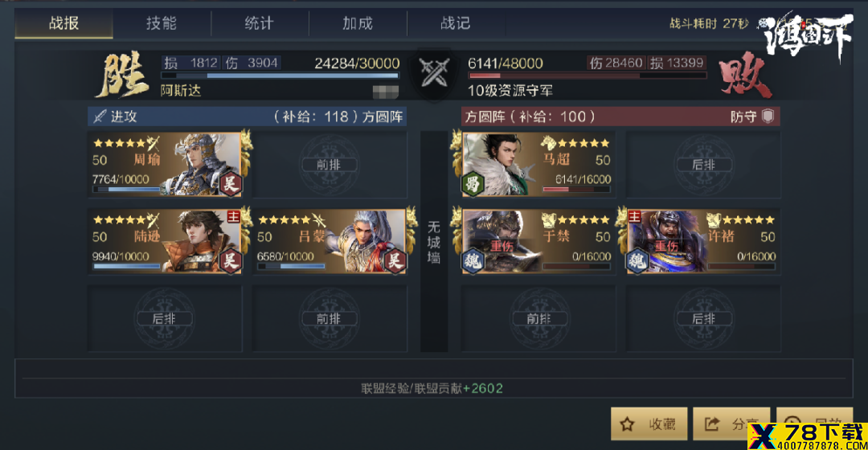Click the 蜀 faction badge on 马超
Screen dimensions: 868x450
coord(473,184)
